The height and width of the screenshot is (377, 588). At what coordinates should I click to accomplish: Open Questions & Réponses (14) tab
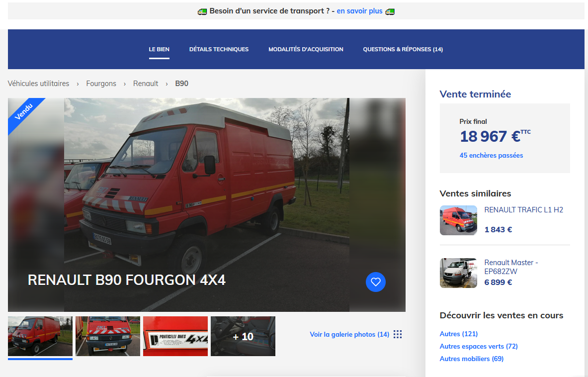403,49
